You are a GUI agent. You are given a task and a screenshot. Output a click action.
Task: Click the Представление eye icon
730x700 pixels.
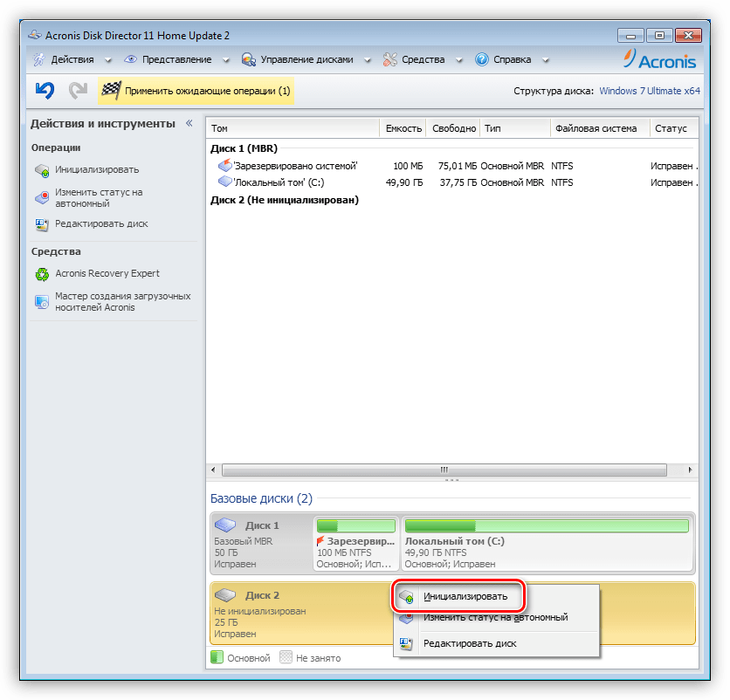[x=130, y=59]
